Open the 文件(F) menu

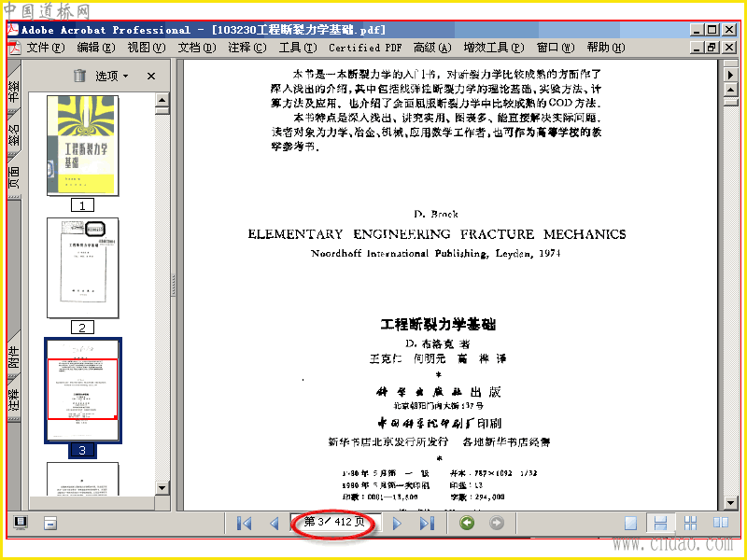(x=45, y=48)
